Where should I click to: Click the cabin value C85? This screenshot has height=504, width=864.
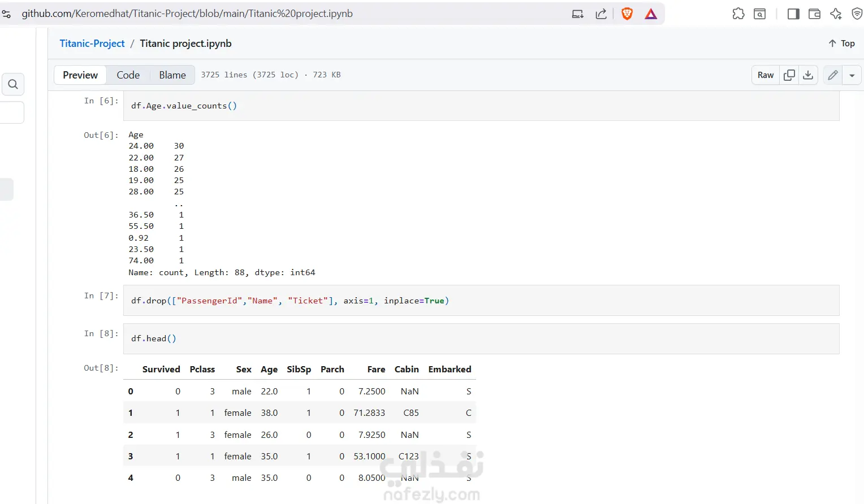coord(411,413)
